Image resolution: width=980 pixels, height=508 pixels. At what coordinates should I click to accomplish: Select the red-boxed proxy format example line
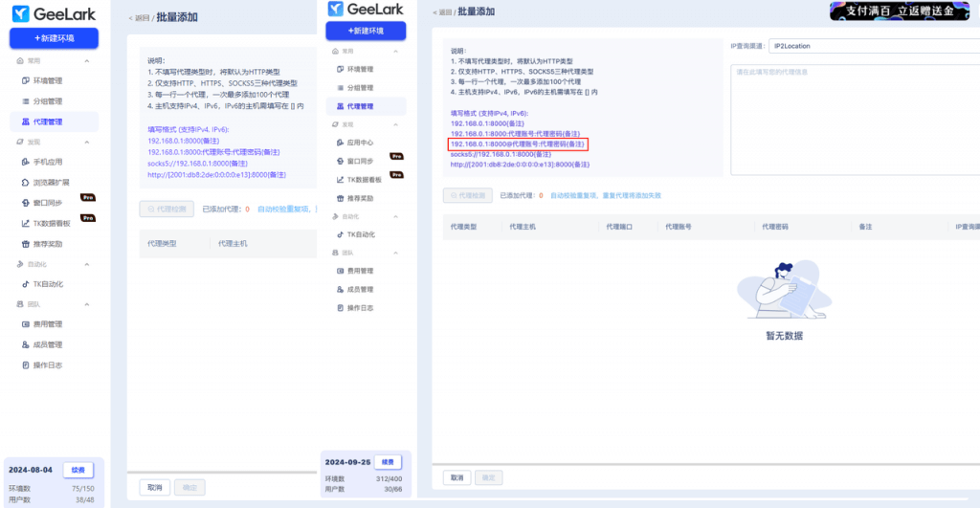click(x=518, y=144)
